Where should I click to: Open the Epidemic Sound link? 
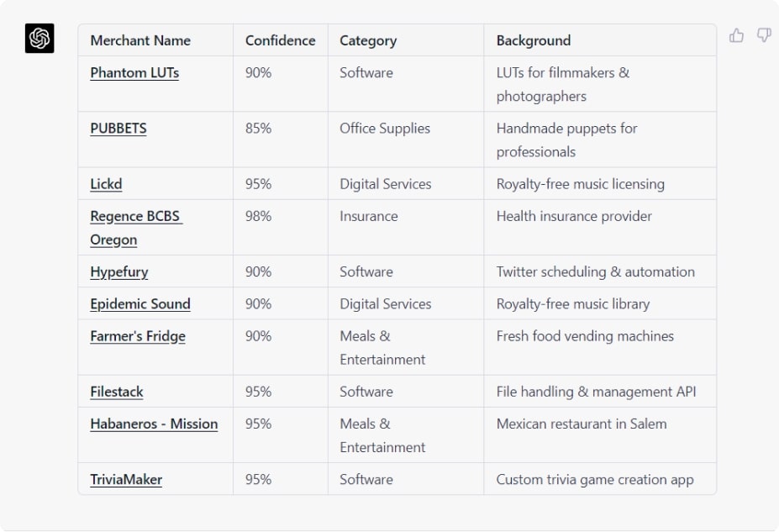coord(140,304)
